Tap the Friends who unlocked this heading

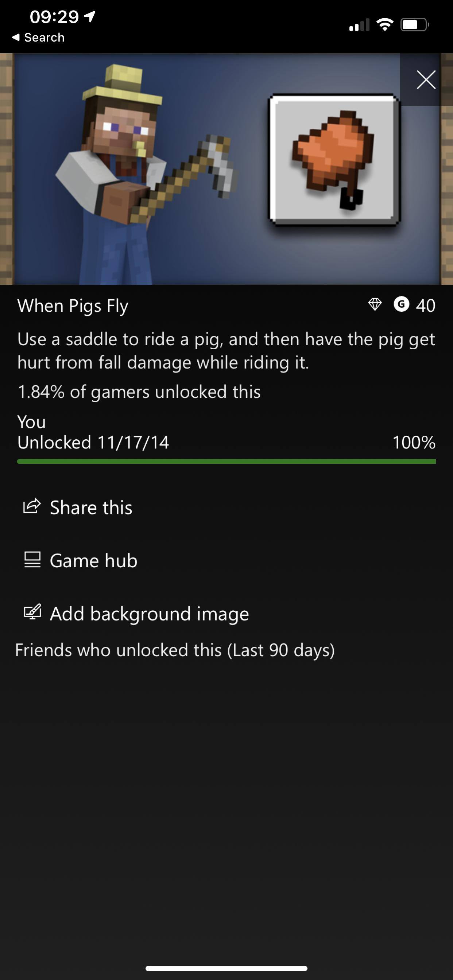tap(175, 650)
